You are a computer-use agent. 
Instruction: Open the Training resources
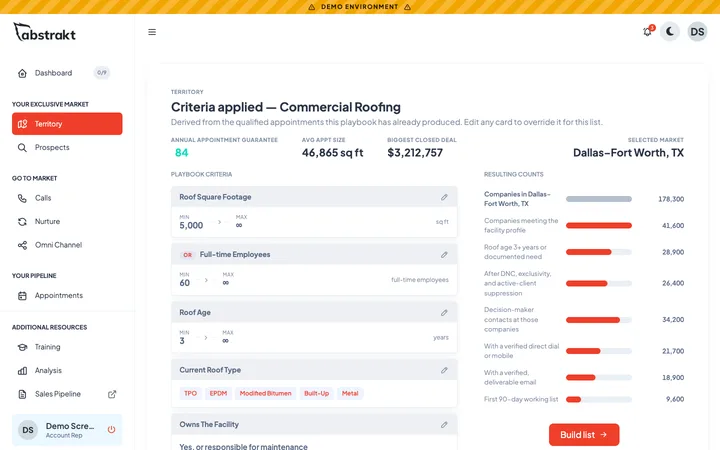(67, 347)
